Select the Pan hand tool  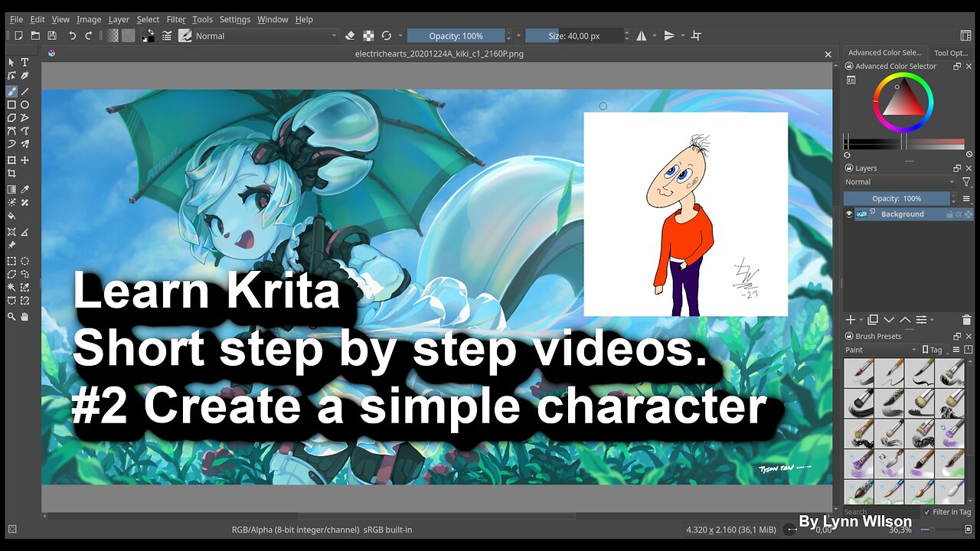(24, 316)
